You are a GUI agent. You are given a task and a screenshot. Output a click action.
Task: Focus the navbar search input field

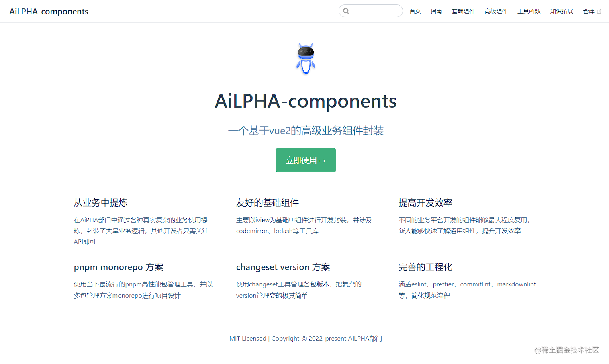(x=371, y=11)
